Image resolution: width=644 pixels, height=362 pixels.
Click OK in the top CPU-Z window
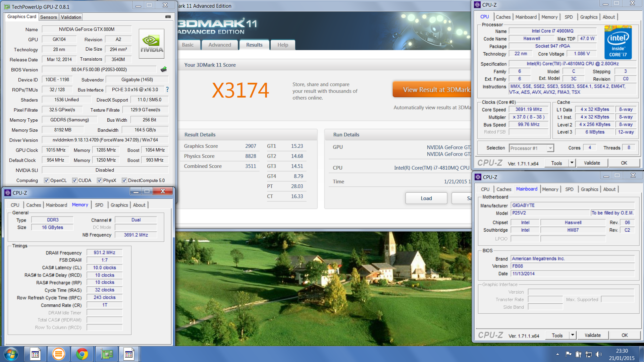[624, 163]
